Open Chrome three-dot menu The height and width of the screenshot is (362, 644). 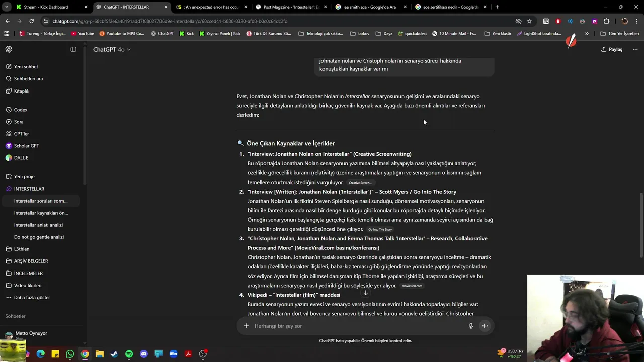(x=637, y=21)
